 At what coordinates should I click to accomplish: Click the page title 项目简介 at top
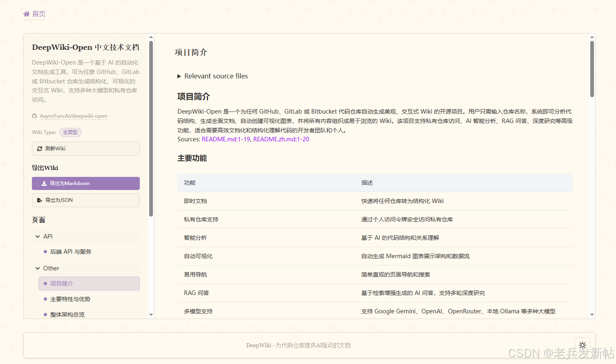pyautogui.click(x=191, y=52)
